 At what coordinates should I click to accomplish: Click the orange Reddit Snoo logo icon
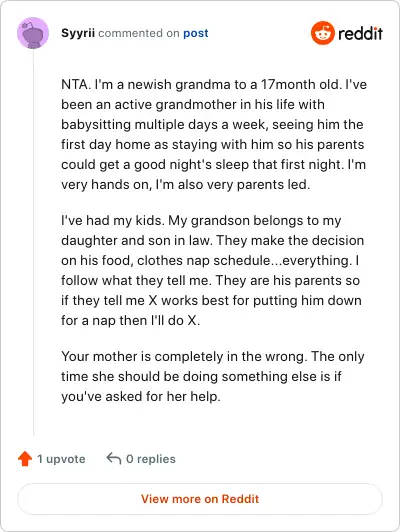323,33
